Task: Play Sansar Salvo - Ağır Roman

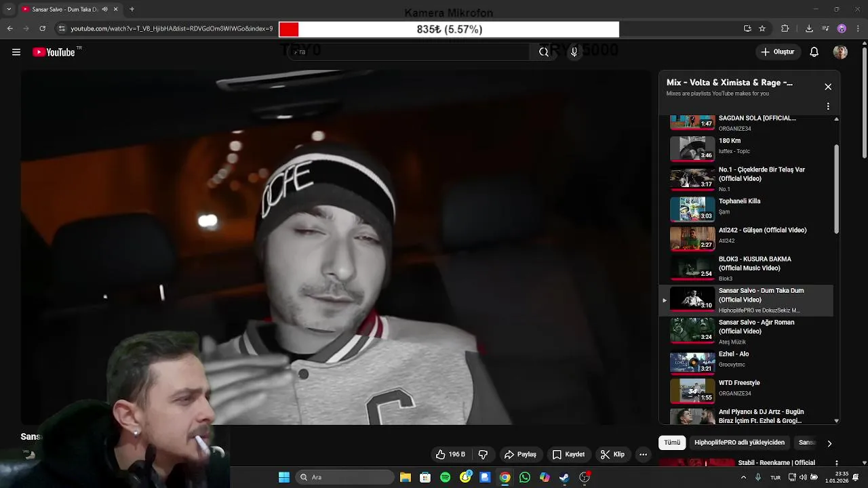Action: tap(746, 331)
